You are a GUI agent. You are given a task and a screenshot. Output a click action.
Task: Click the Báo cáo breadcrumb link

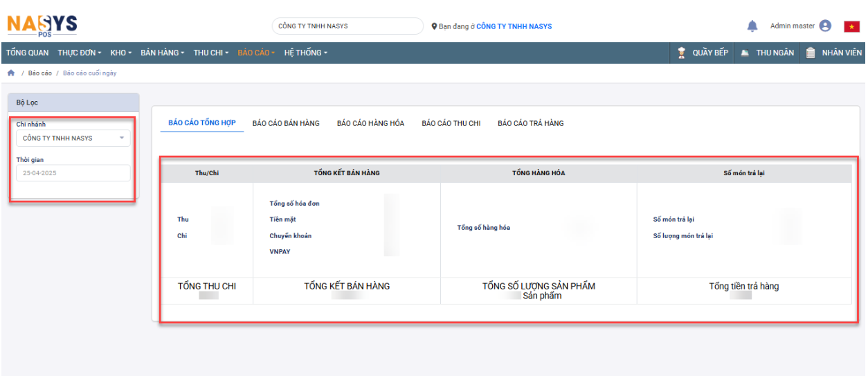point(40,73)
